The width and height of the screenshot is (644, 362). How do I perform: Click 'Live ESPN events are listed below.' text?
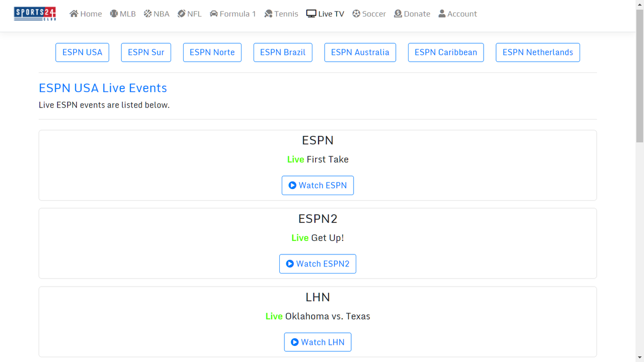click(104, 105)
